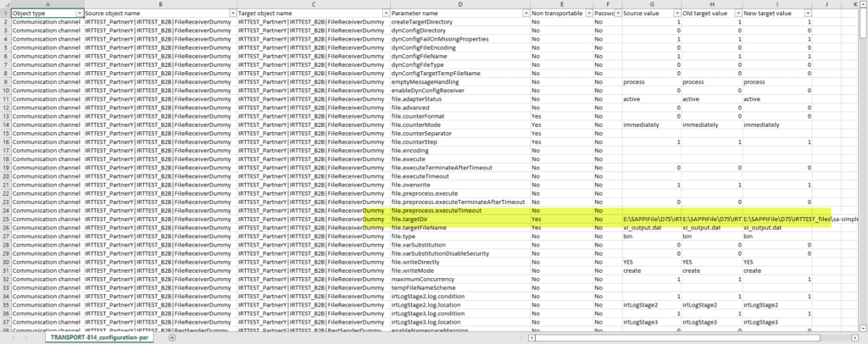
Task: Select Target object name cell in row 37
Action: 314,322
